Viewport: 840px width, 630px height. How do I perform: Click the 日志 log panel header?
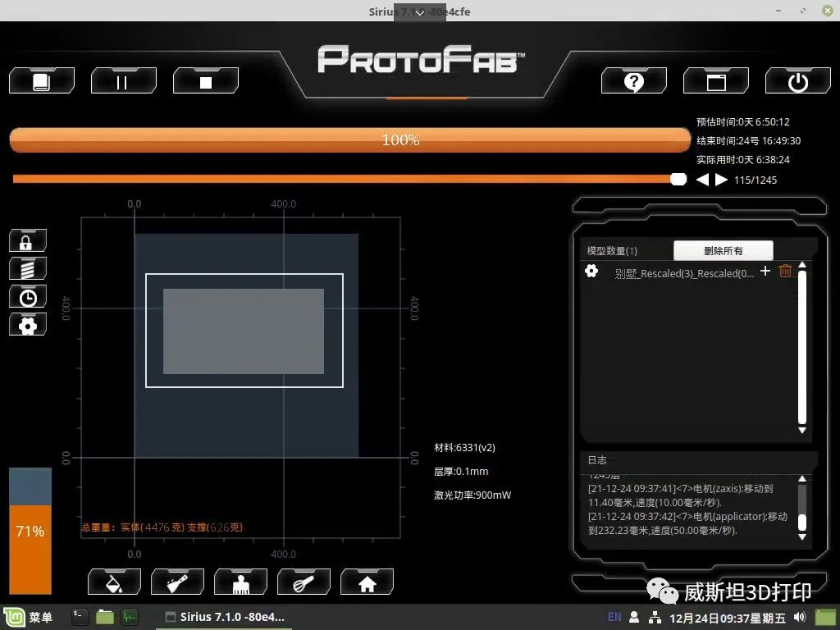click(597, 460)
